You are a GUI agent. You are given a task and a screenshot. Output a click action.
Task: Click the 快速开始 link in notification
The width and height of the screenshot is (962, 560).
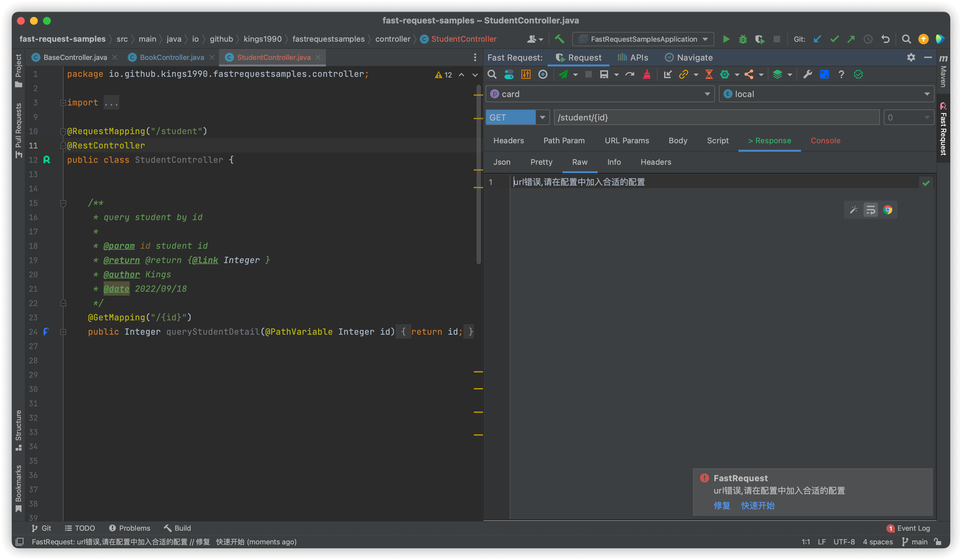[757, 505]
